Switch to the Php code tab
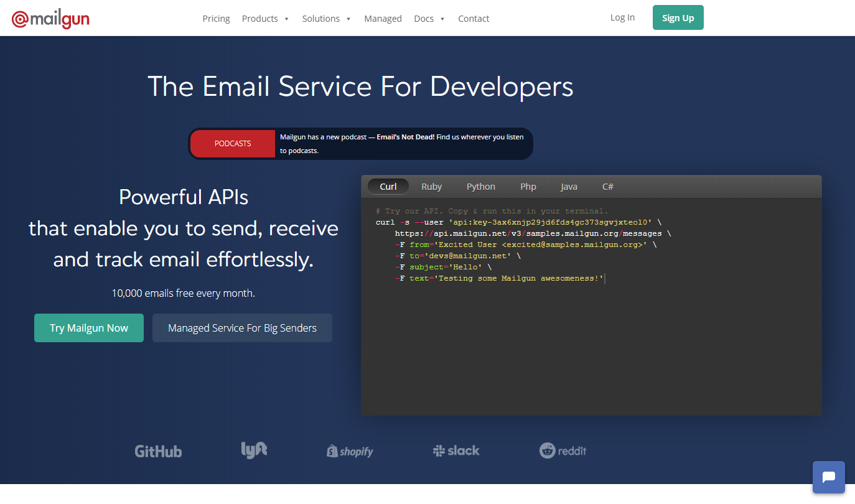 point(528,187)
